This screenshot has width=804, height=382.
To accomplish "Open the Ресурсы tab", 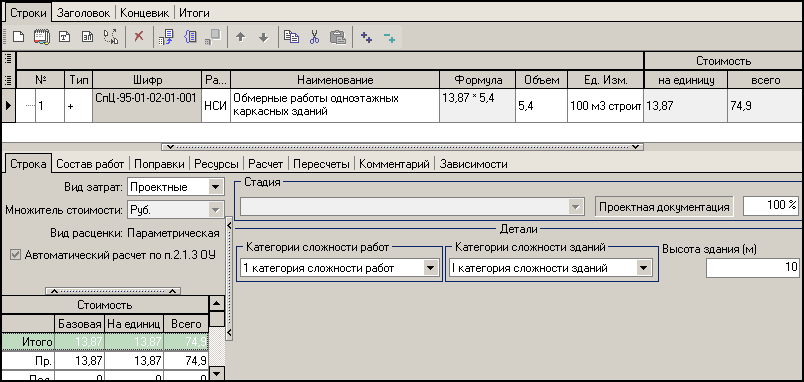I will 216,164.
